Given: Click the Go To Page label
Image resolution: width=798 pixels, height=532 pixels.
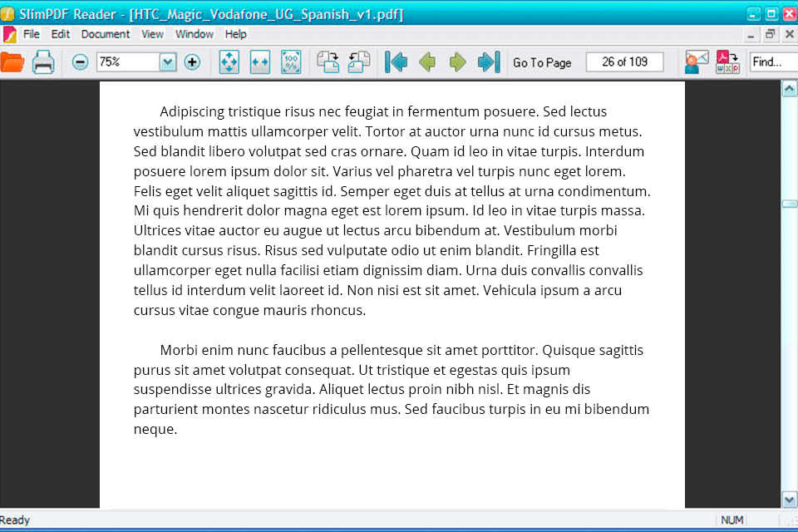Looking at the screenshot, I should pyautogui.click(x=542, y=62).
